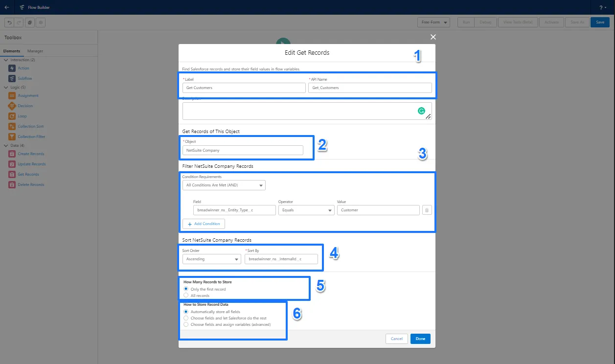Viewport: 615px width, 364px height.
Task: Click the Decision label in Toolbox
Action: click(x=25, y=106)
